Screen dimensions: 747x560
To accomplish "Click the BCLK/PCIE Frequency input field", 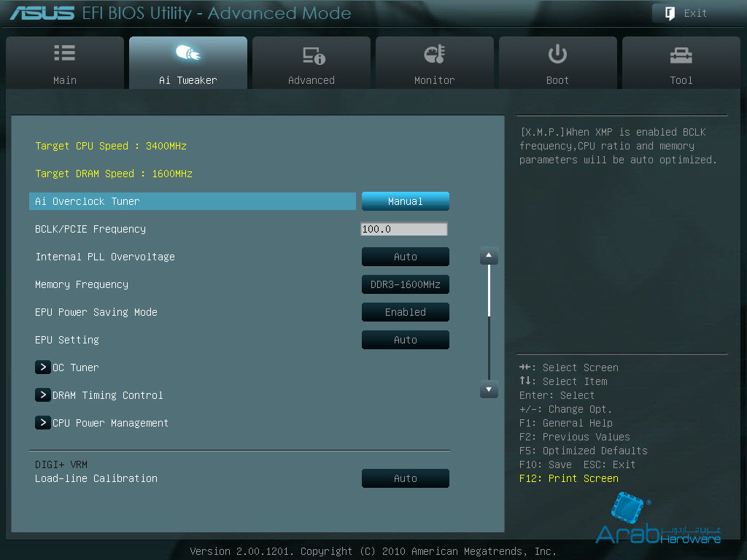I will [404, 229].
